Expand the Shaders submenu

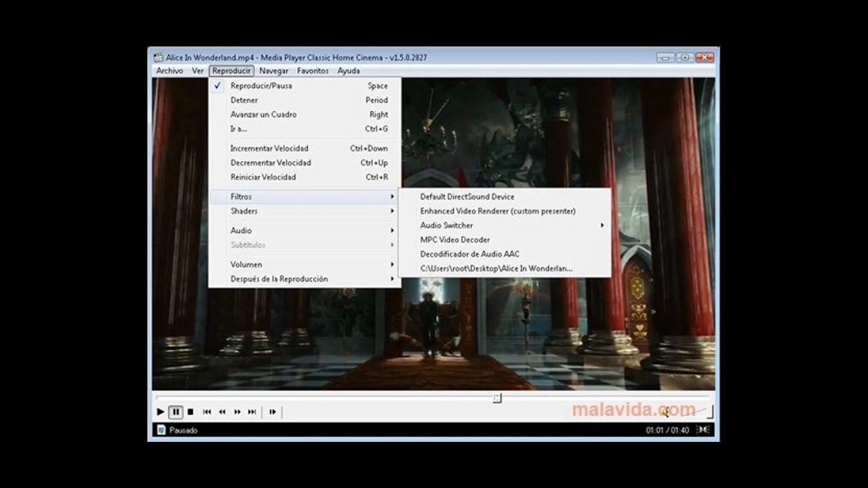pos(304,211)
